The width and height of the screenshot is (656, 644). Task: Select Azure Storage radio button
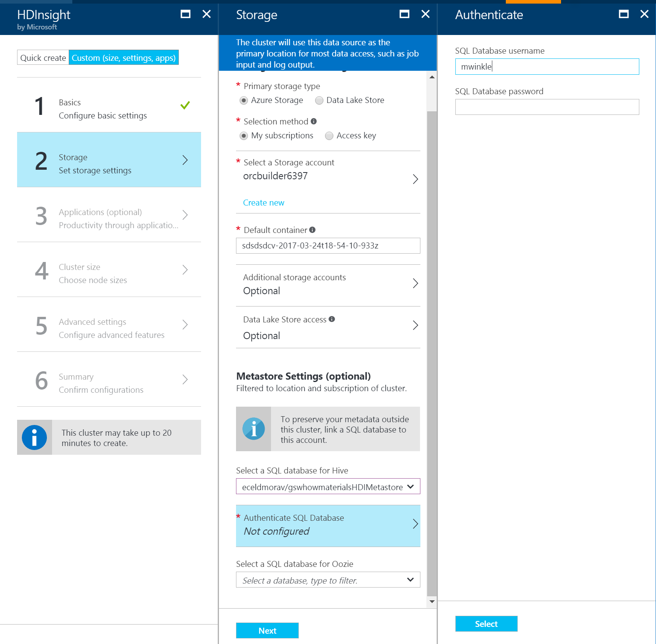pyautogui.click(x=244, y=101)
